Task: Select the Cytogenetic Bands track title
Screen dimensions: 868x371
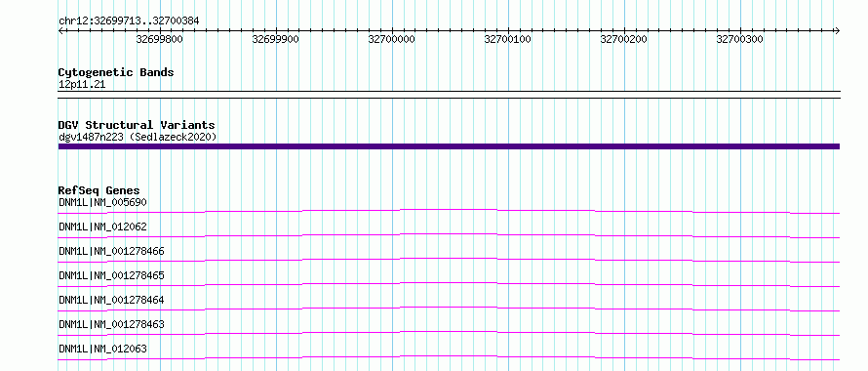Action: click(116, 72)
